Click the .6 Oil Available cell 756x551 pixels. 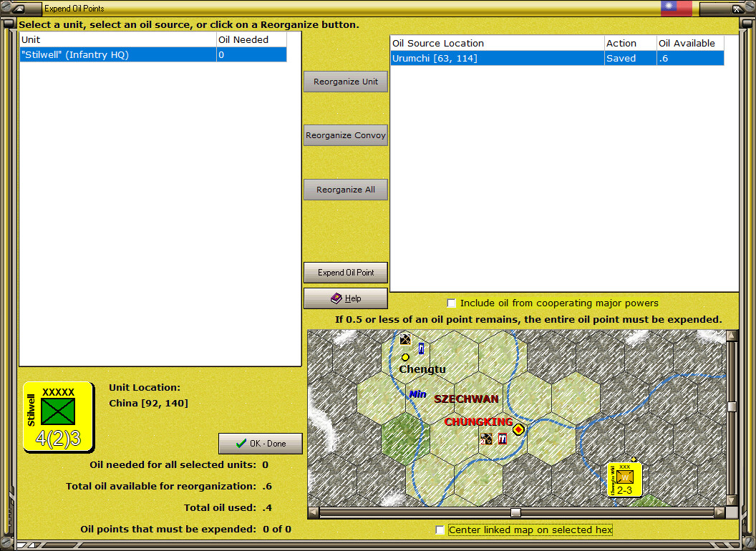pyautogui.click(x=690, y=59)
